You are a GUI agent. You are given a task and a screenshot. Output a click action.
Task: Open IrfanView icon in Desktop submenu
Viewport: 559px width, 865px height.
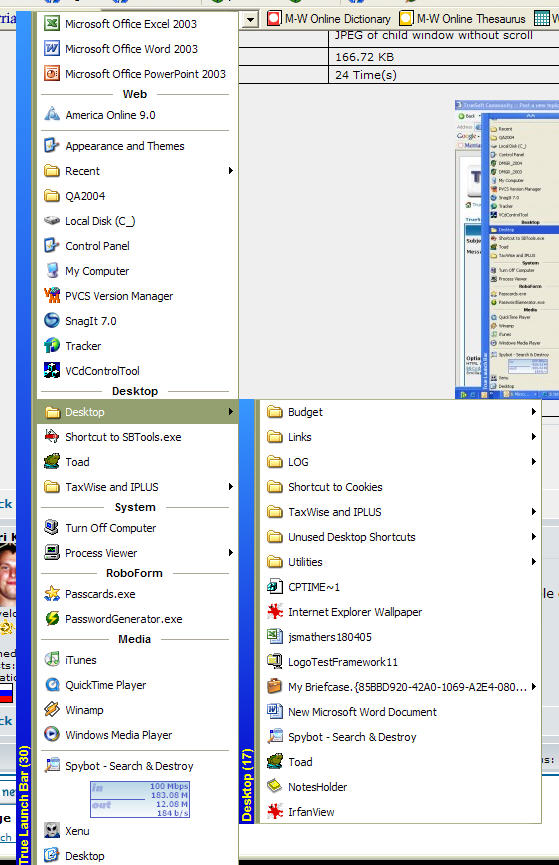click(x=275, y=811)
